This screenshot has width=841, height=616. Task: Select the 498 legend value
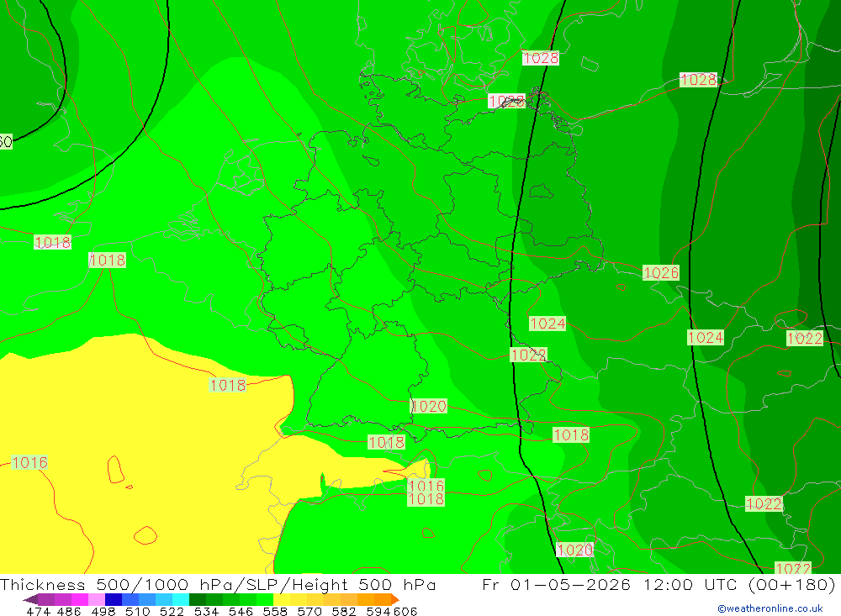tap(103, 611)
